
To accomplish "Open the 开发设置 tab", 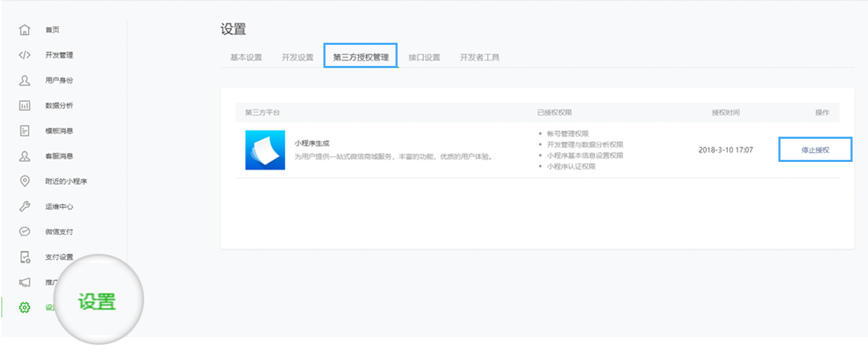I will tap(297, 57).
